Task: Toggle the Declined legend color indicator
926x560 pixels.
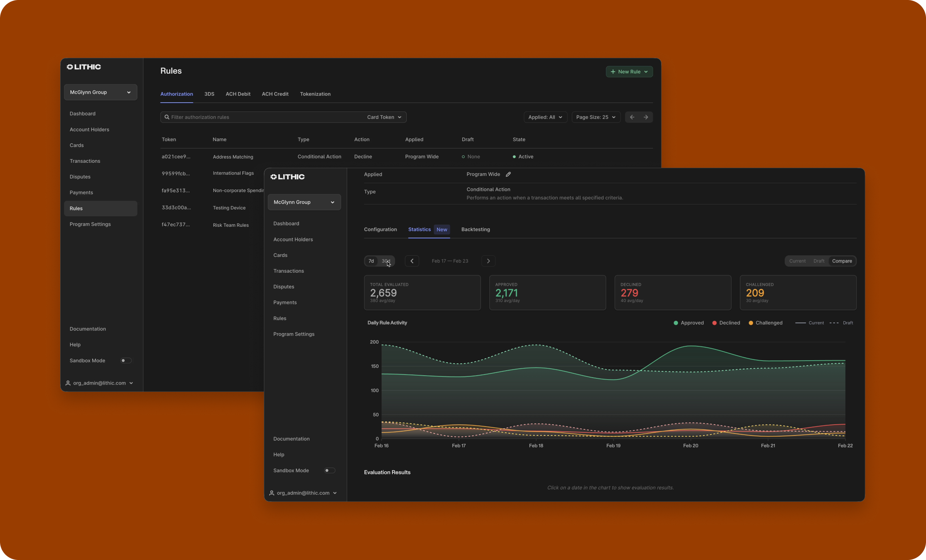Action: click(714, 323)
